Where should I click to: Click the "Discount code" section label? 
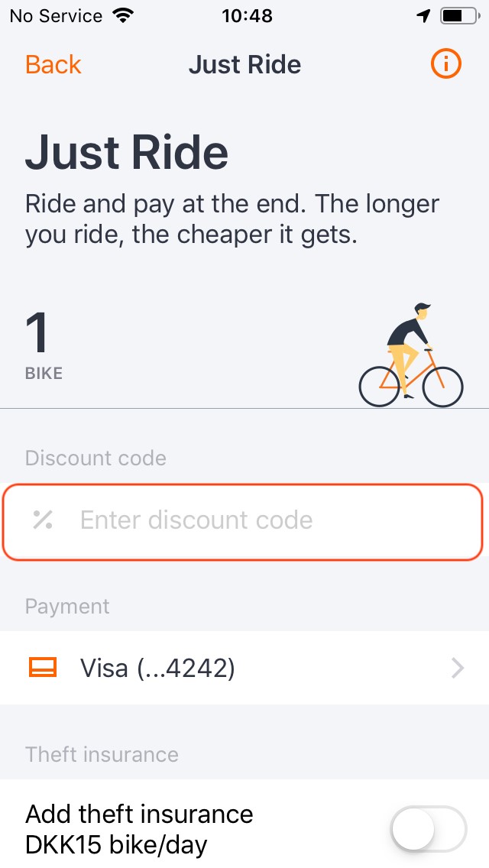(96, 458)
